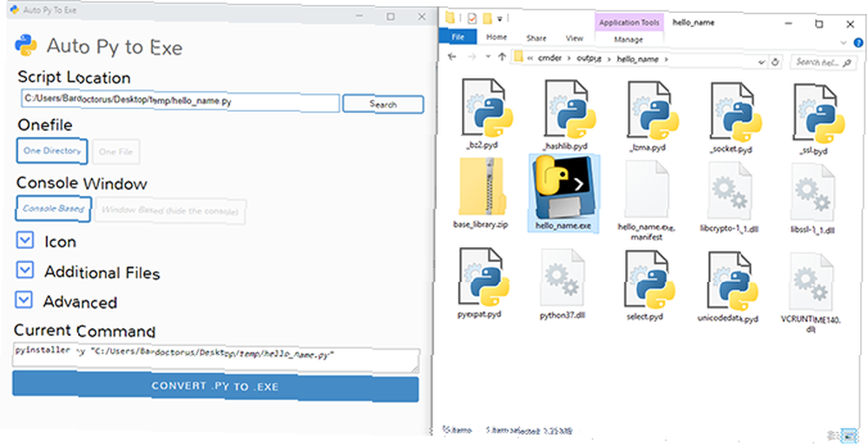This screenshot has height=446, width=868.
Task: Open the Explorer recent locations dropdown
Action: coord(488,57)
